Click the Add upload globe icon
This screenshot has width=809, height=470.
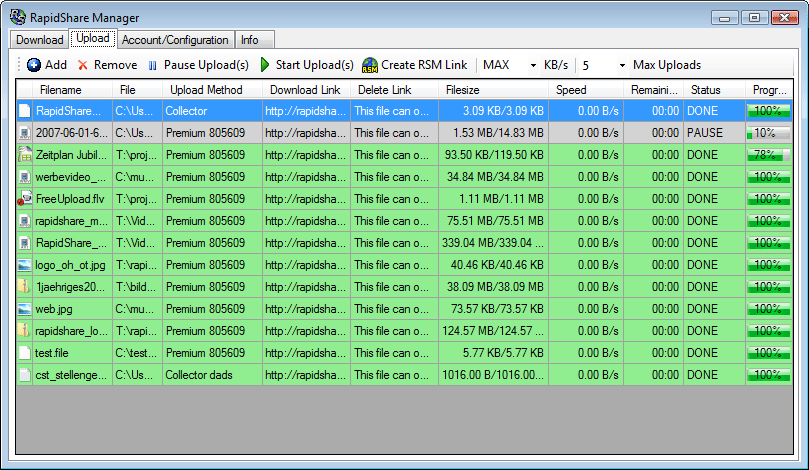(34, 65)
